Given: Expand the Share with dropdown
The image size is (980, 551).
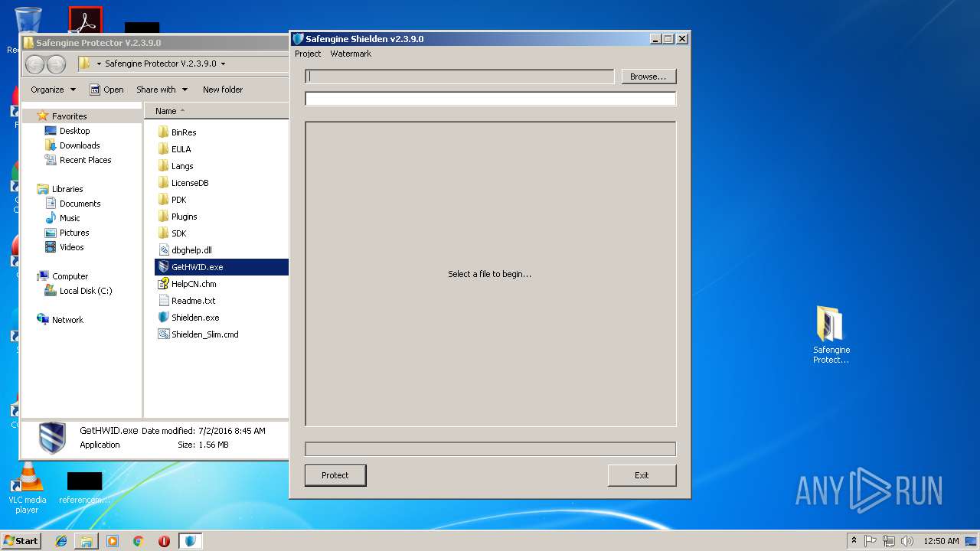Looking at the screenshot, I should click(x=162, y=90).
